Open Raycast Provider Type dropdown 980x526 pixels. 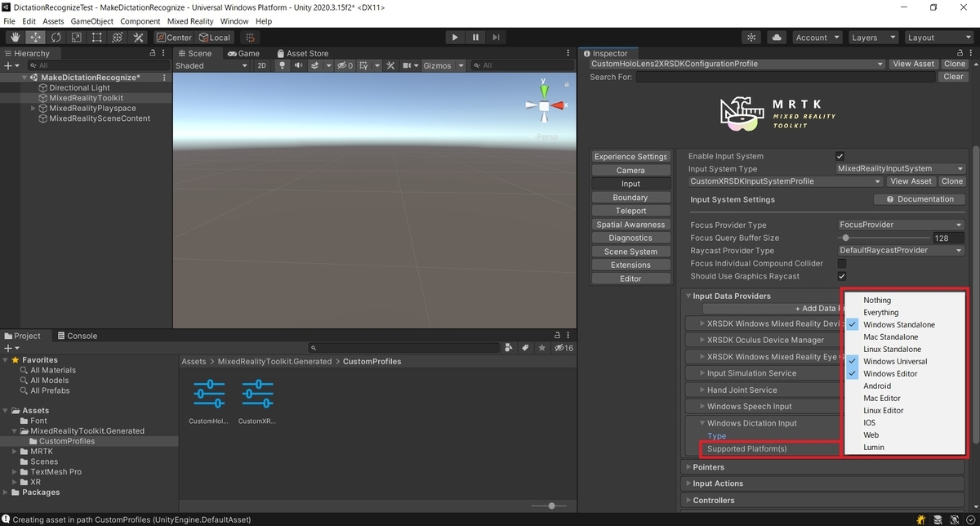point(901,251)
